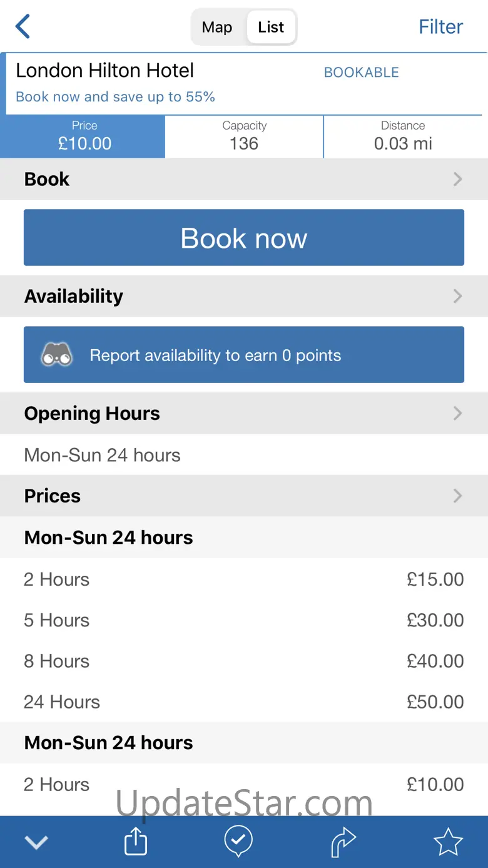Expand the Opening Hours section chevron
The image size is (488, 868).
click(x=458, y=414)
